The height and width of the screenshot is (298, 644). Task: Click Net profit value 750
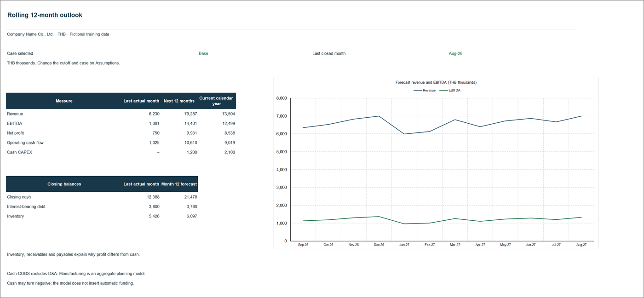point(156,133)
